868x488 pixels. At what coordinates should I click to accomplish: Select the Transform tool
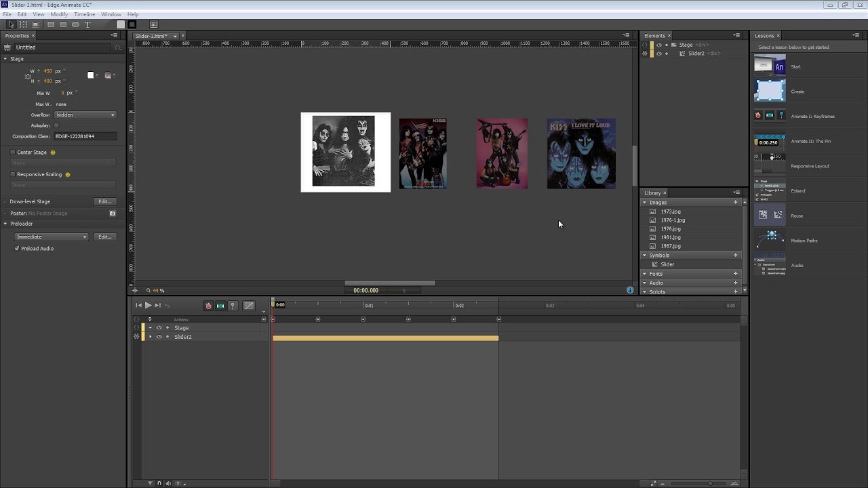[x=24, y=24]
